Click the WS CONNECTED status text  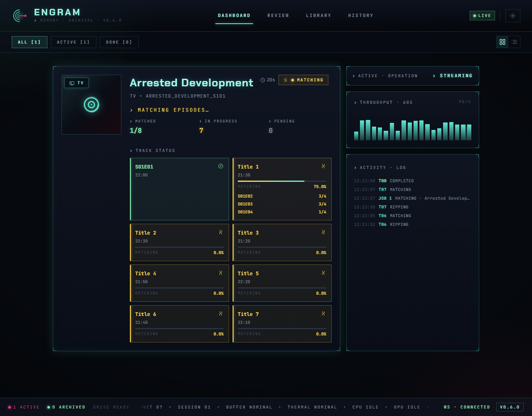(467, 407)
